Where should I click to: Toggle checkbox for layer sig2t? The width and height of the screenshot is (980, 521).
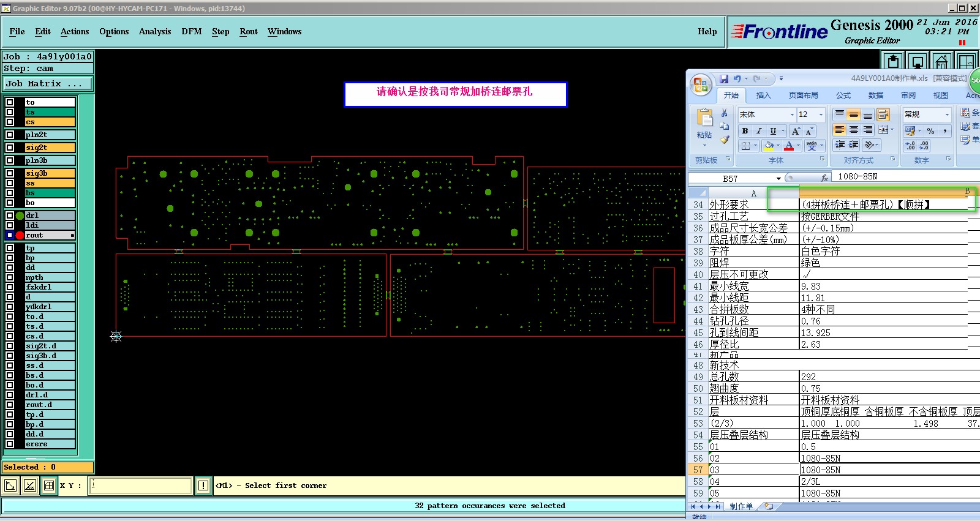pos(10,148)
